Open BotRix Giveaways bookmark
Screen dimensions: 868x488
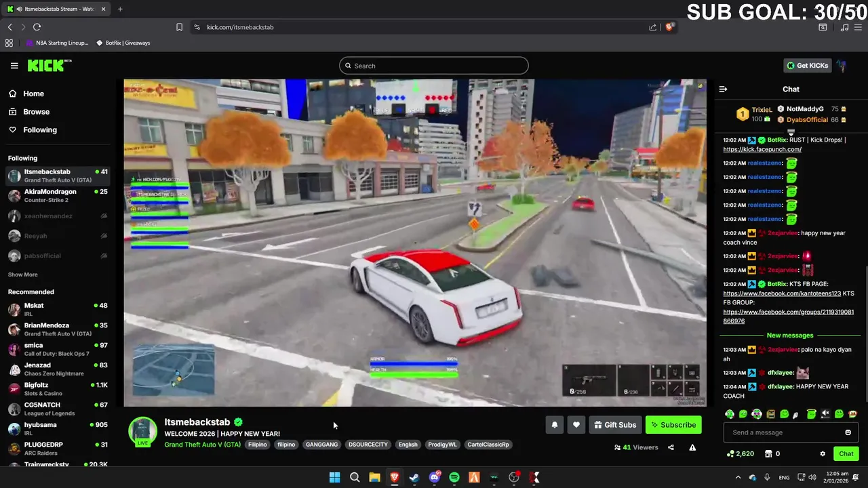pos(123,43)
